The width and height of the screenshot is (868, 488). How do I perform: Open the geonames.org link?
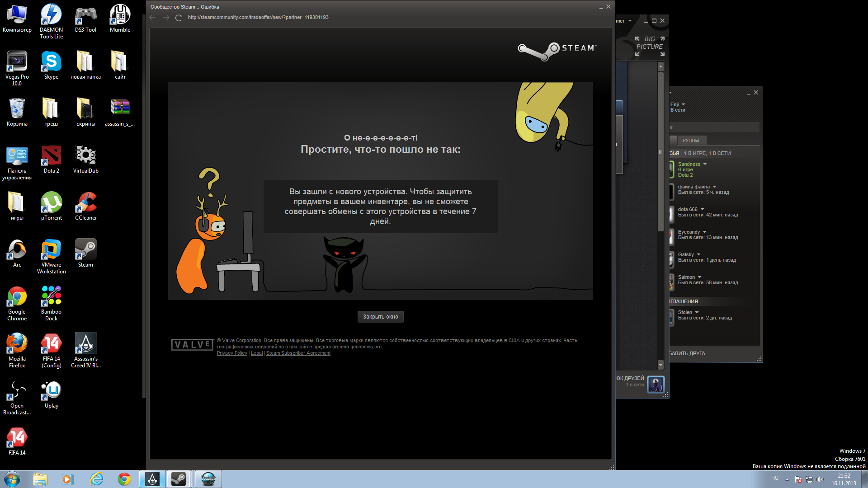(366, 347)
